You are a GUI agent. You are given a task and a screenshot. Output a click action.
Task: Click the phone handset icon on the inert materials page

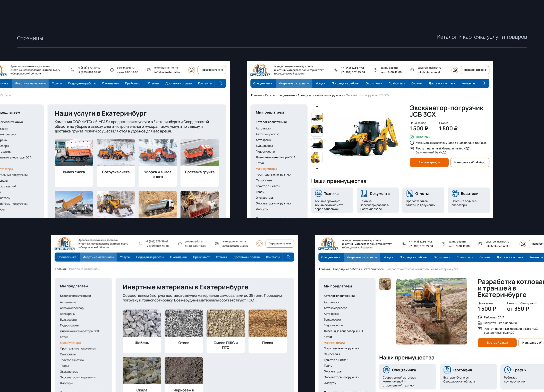[x=140, y=244]
